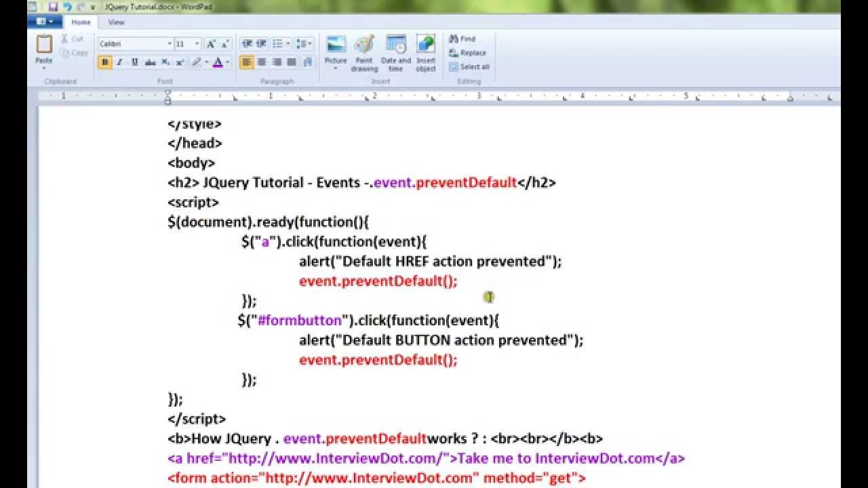Expand the list style dropdown arrow
Screen dimensions: 868x488
(x=288, y=44)
